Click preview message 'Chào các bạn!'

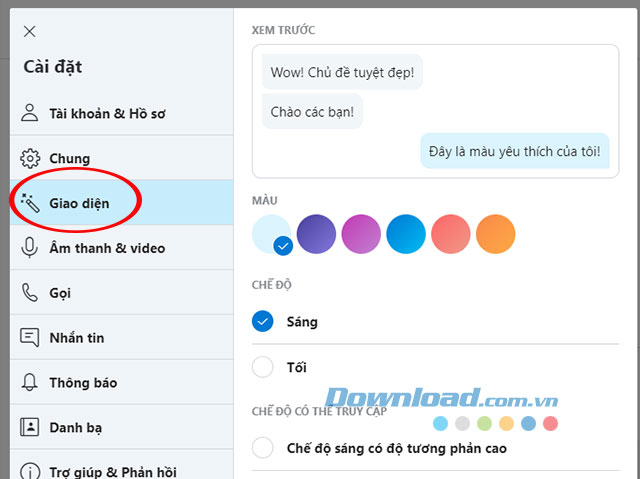tap(312, 111)
